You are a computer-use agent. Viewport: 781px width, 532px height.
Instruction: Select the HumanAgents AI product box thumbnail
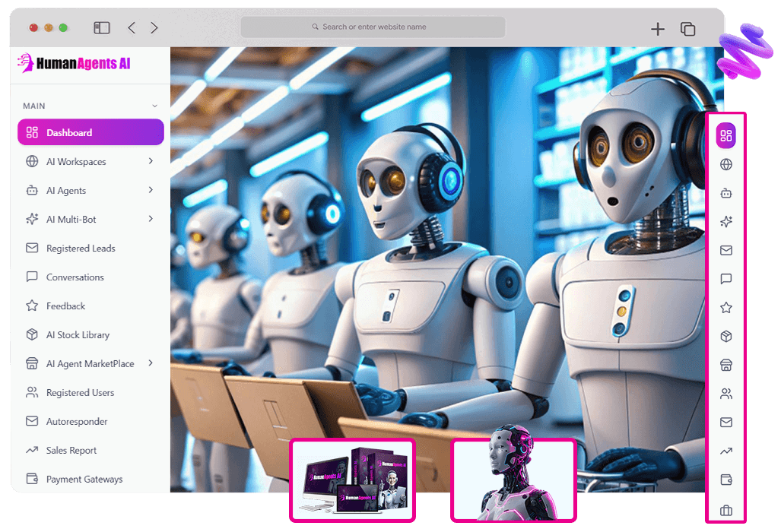352,480
